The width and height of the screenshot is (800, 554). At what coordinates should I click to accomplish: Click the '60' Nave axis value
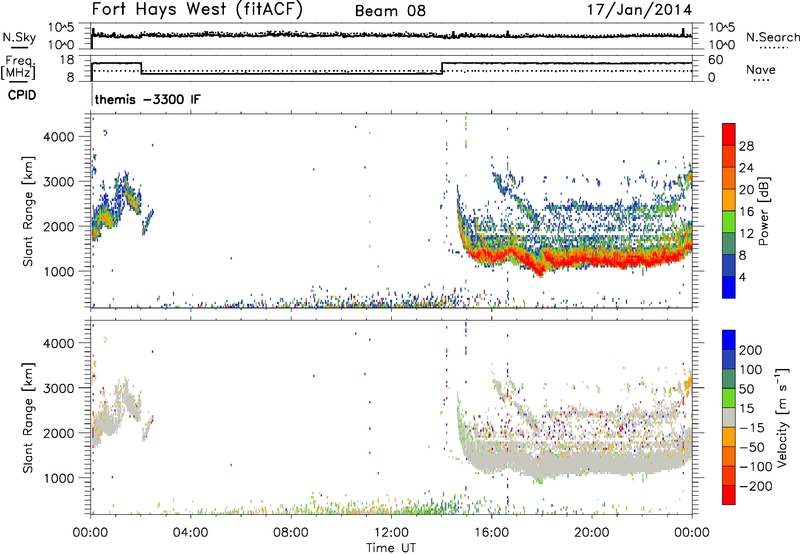point(716,60)
